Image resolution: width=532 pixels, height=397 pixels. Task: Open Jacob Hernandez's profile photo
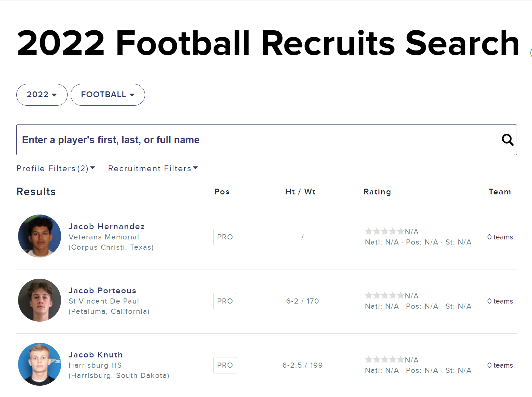click(40, 236)
